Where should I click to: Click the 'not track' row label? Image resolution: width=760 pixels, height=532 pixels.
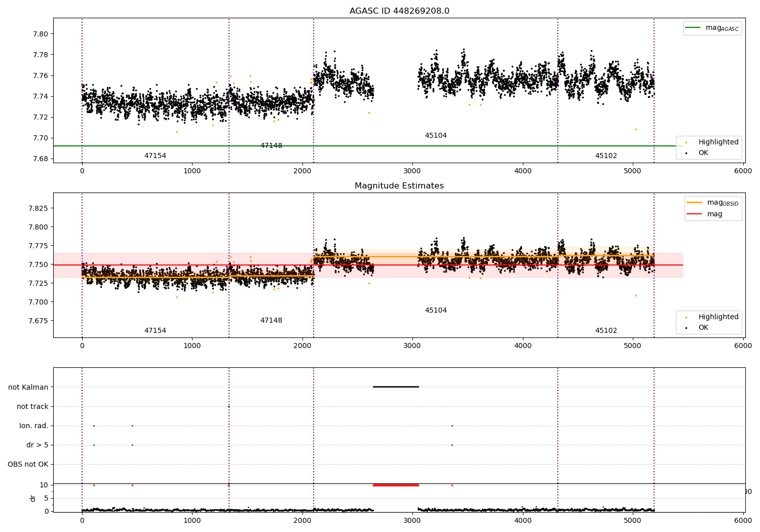click(32, 406)
